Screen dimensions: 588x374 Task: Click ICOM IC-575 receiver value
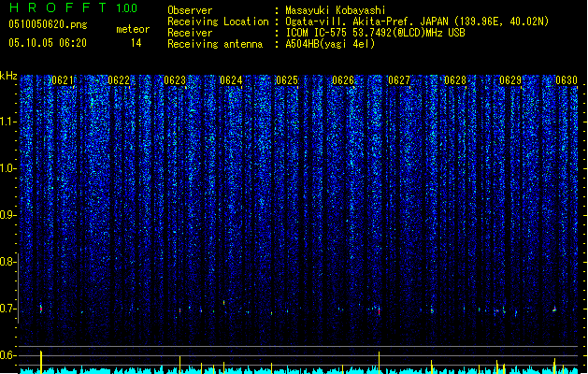(x=375, y=33)
